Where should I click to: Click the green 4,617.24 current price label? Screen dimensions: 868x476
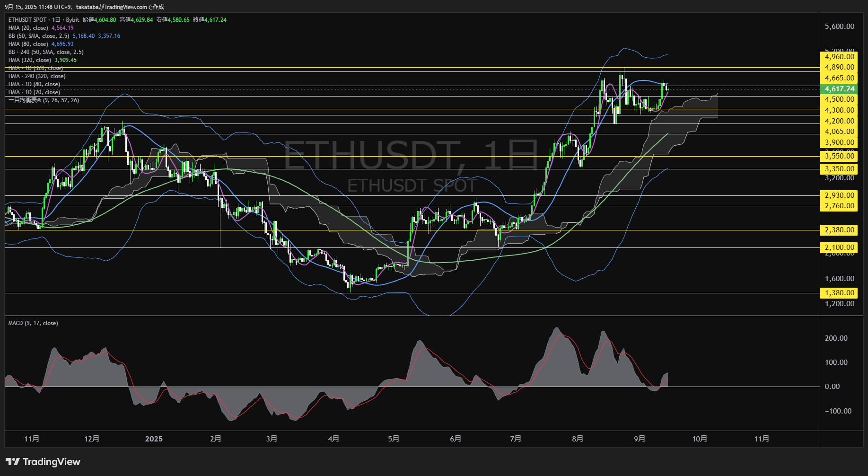838,89
